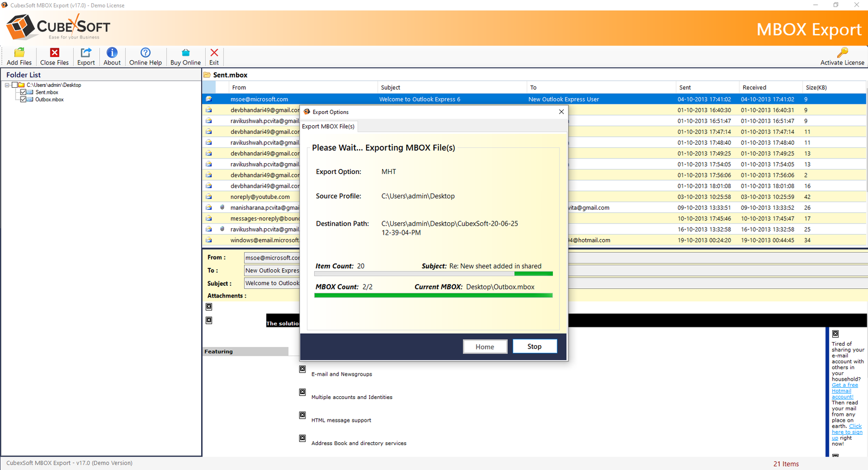Open the Export toolbar icon
The width and height of the screenshot is (868, 470).
point(86,53)
